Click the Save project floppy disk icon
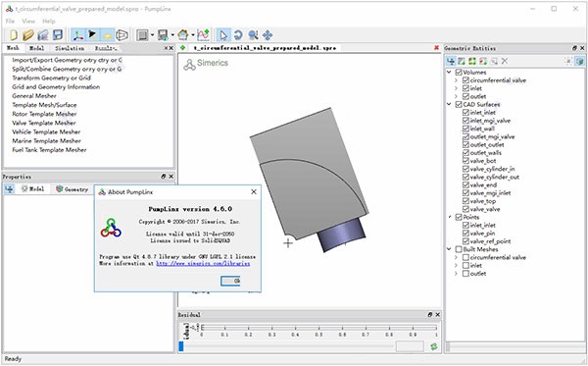The image size is (588, 366). [58, 35]
